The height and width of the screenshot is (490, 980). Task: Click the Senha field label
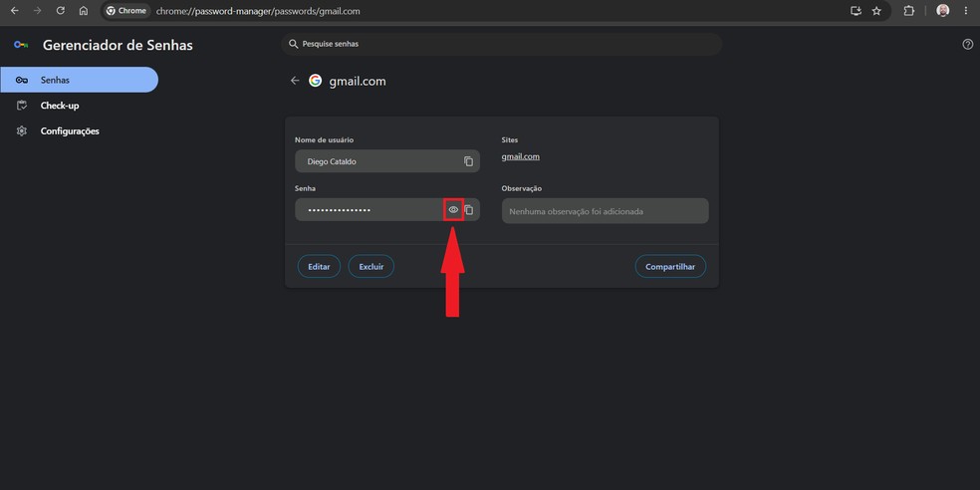click(305, 188)
